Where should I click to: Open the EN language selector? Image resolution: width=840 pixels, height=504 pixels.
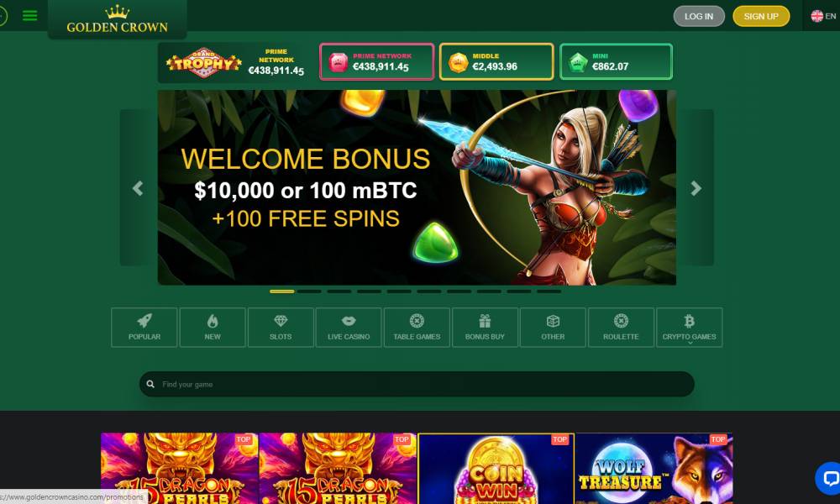coord(823,16)
